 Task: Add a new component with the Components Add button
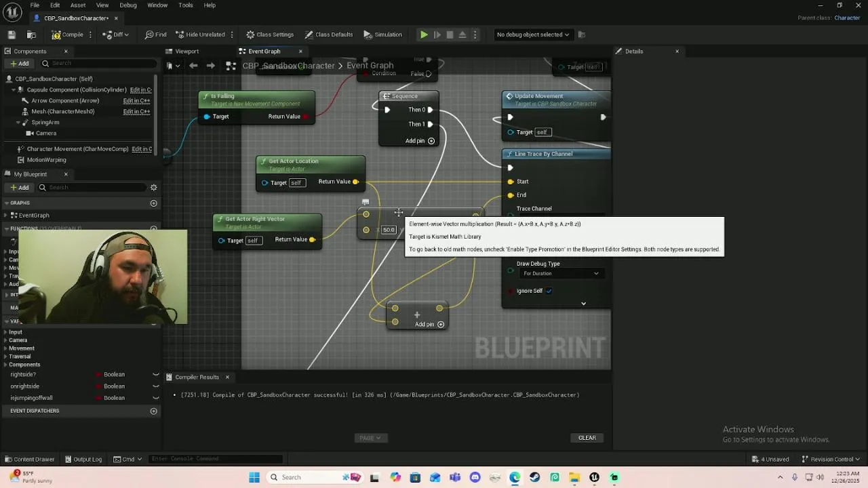coord(19,64)
